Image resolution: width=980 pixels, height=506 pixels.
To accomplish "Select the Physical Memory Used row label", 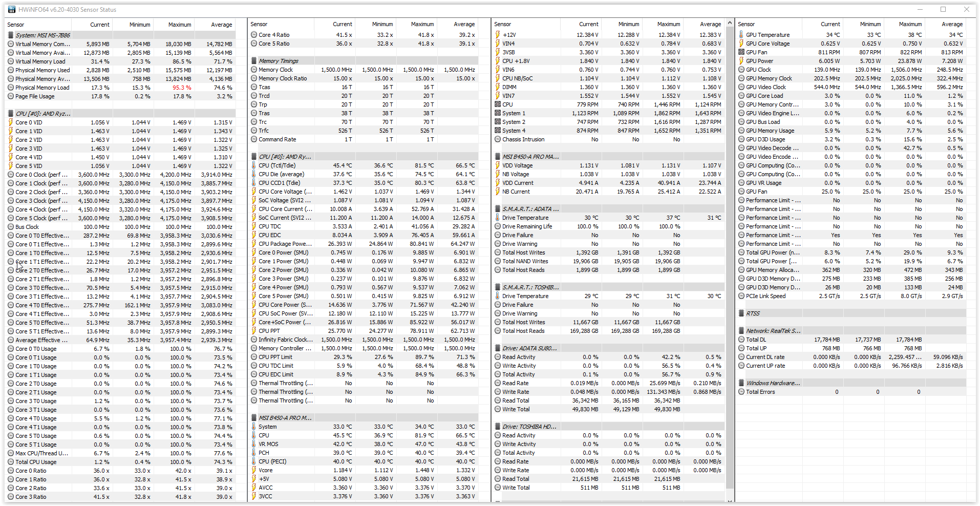I will click(x=42, y=70).
